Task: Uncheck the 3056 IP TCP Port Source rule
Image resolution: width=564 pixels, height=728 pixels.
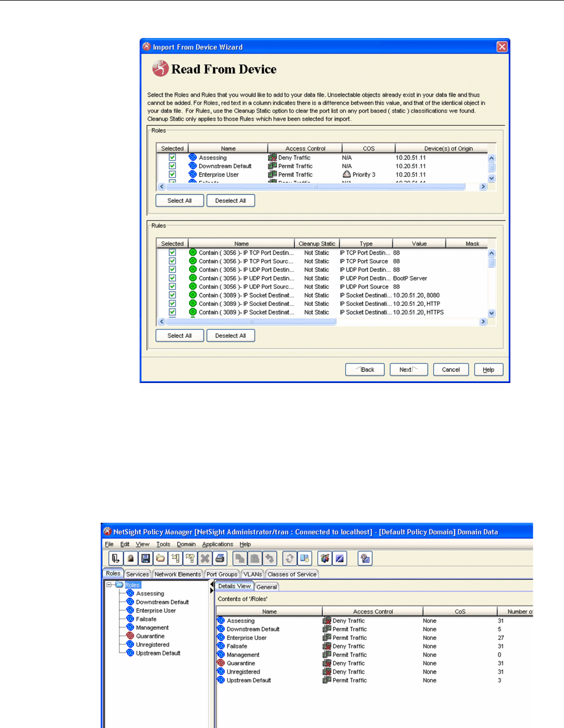Action: (172, 261)
